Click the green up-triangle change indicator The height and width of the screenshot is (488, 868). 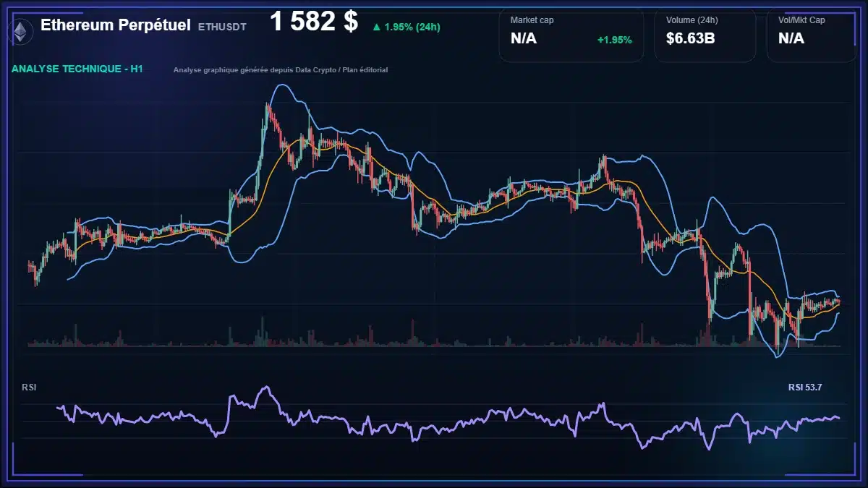[x=376, y=27]
